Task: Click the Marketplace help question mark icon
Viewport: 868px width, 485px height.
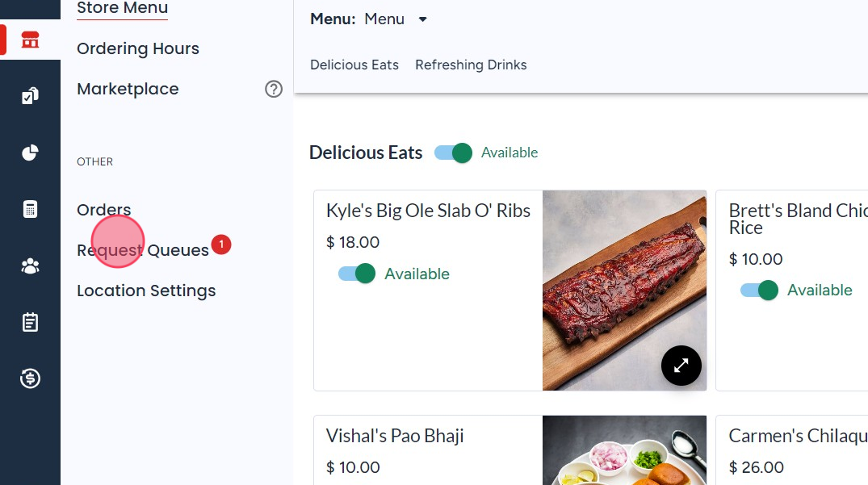Action: 274,89
